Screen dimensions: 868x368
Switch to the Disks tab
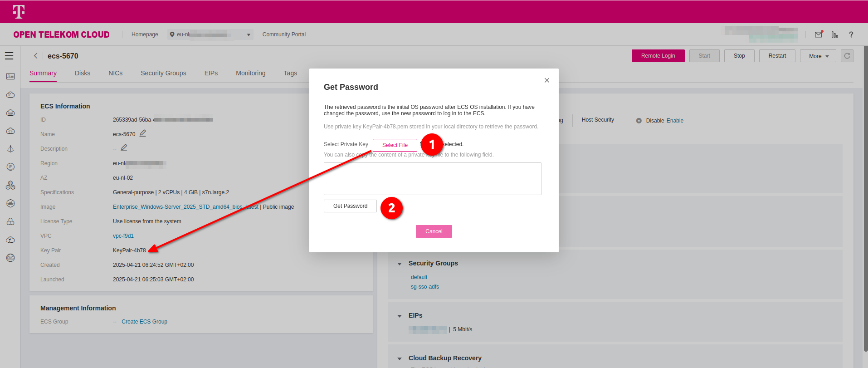[83, 73]
